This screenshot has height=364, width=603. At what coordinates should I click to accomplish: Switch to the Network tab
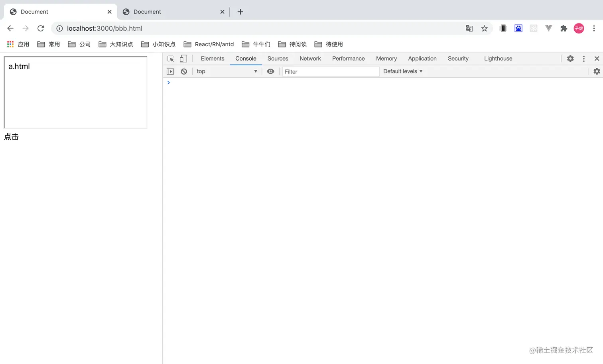(310, 59)
